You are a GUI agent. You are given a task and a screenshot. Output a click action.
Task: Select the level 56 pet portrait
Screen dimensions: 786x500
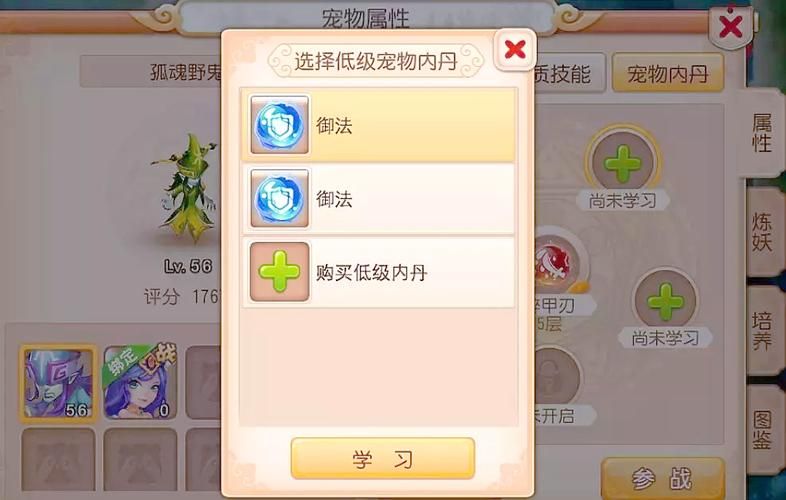click(59, 383)
